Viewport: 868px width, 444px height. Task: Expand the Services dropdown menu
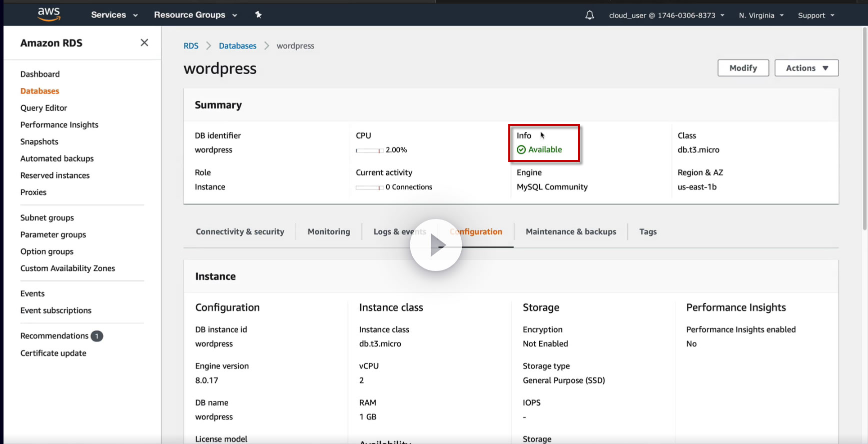point(114,15)
